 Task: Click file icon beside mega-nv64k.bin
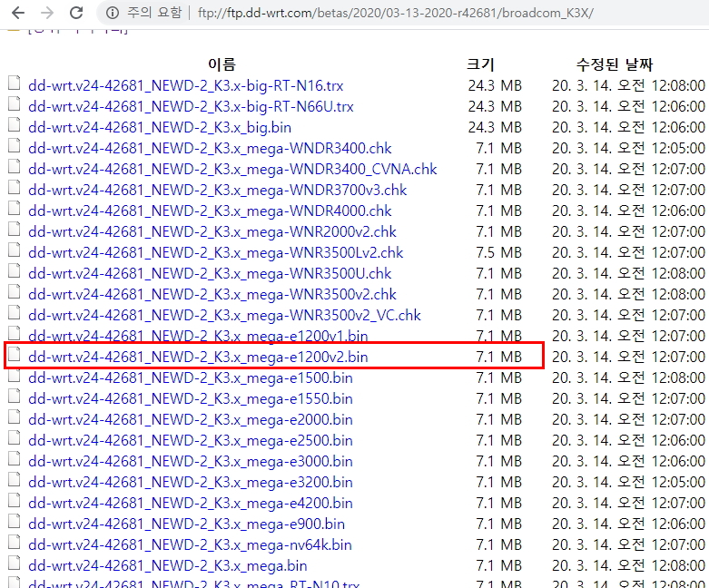(14, 542)
